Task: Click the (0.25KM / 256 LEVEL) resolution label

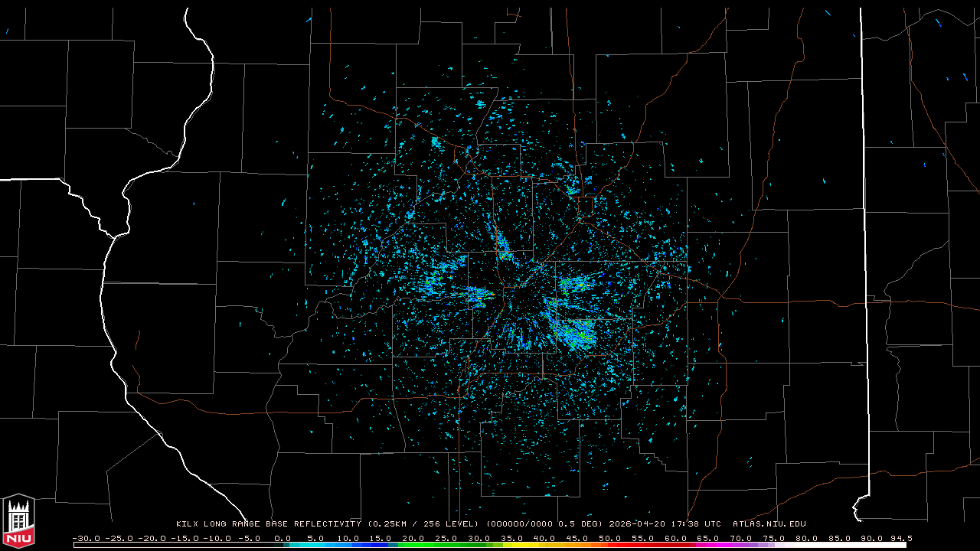Action: [x=423, y=524]
